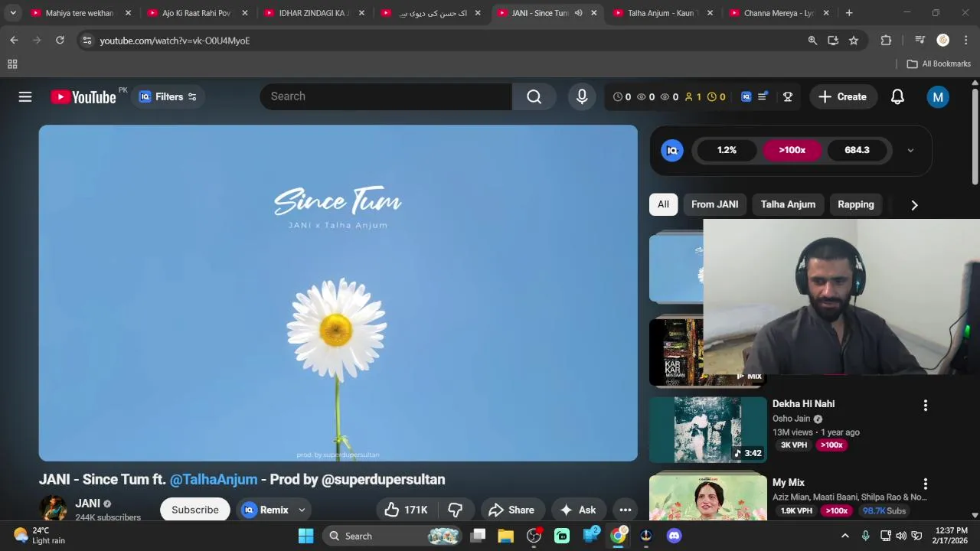980x551 pixels.
Task: Open the vidIQ logo icon in header stats bar
Action: [746, 96]
